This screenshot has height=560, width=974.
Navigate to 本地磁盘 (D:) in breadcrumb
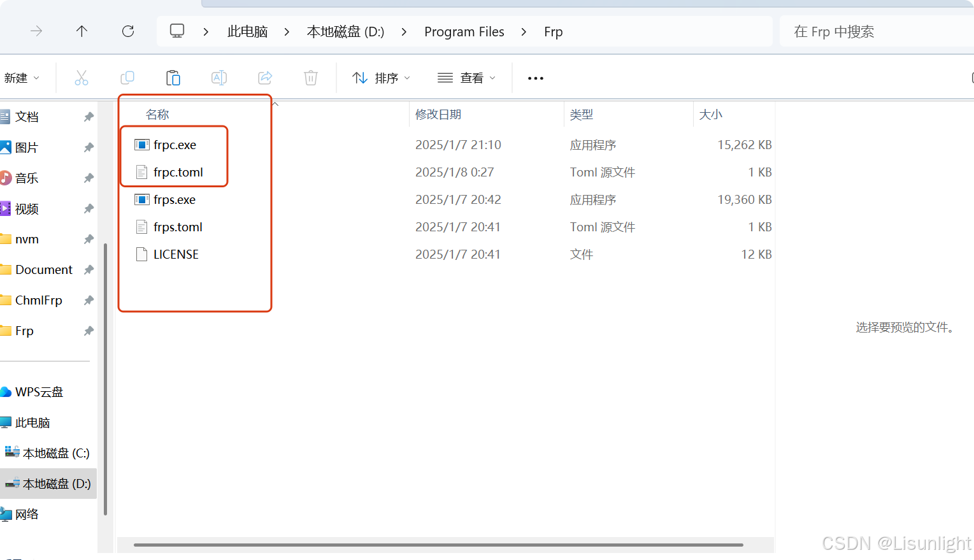pyautogui.click(x=345, y=32)
